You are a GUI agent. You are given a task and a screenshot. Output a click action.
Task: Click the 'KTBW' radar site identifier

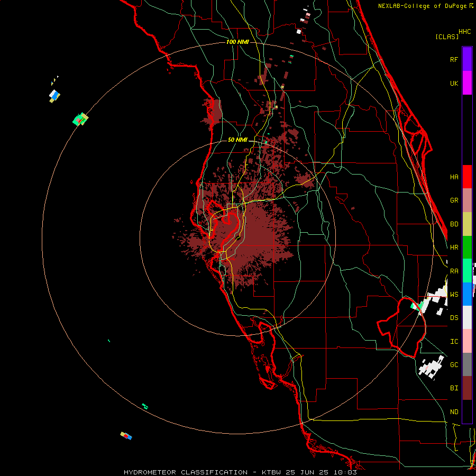[x=271, y=472]
